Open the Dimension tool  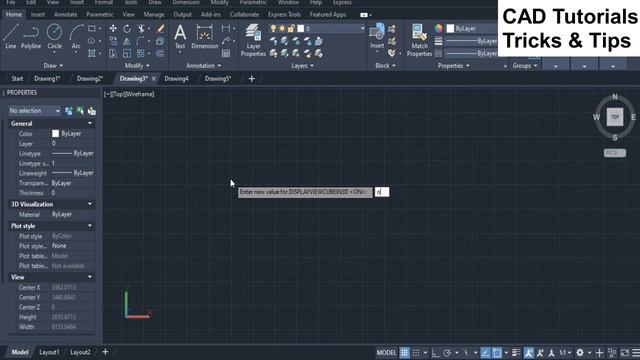click(204, 37)
